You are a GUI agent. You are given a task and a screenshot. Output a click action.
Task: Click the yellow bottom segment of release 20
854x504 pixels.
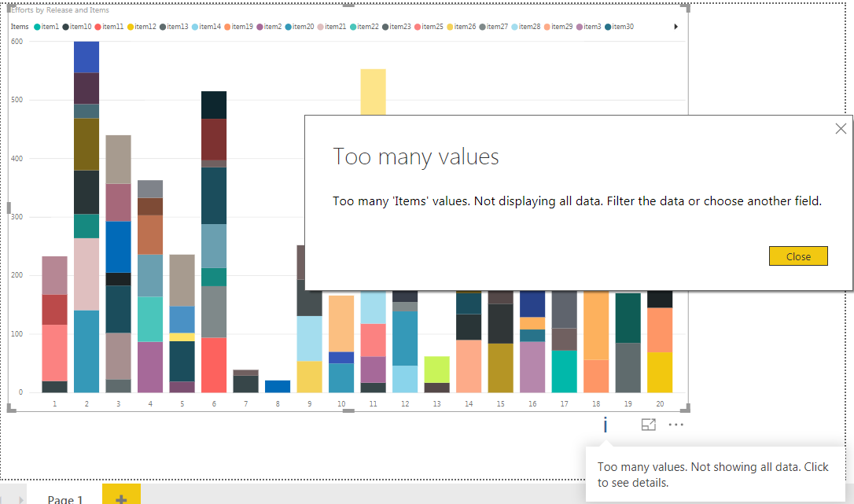[660, 372]
